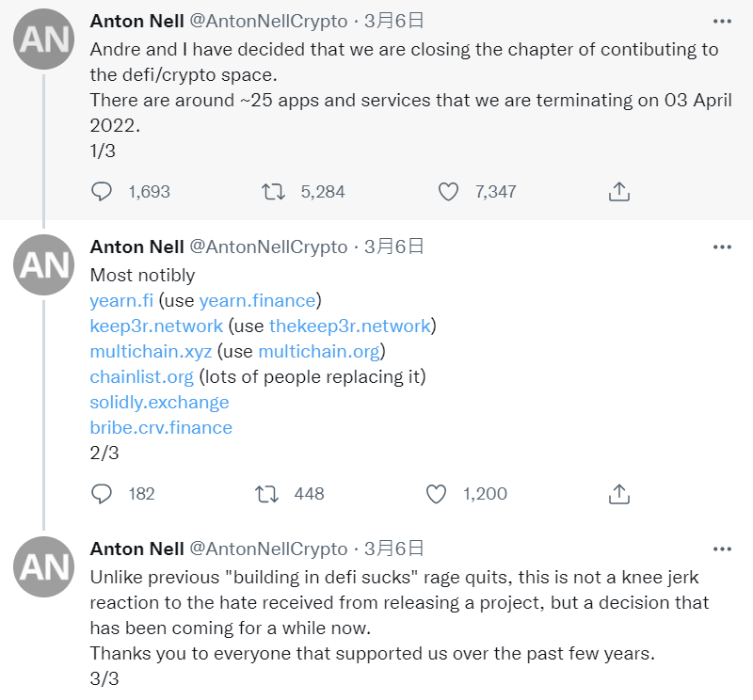Reply to the first tweet (1,693 replies)
The height and width of the screenshot is (700, 753).
[102, 191]
